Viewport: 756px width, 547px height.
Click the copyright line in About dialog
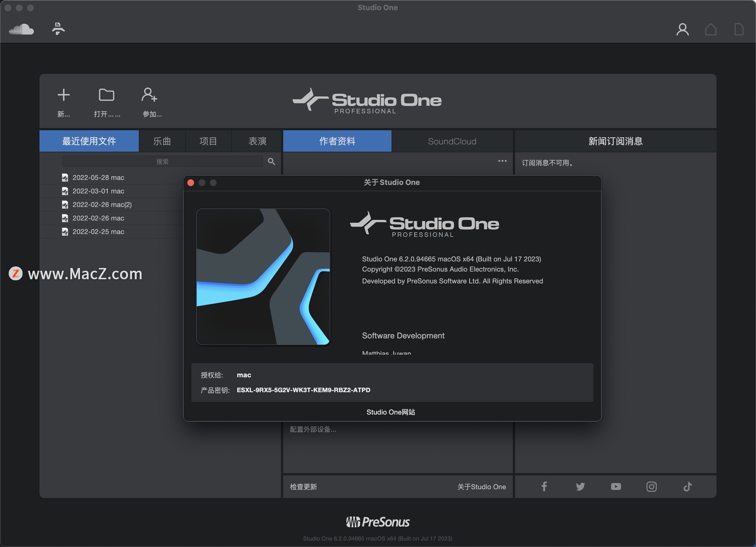[x=440, y=269]
